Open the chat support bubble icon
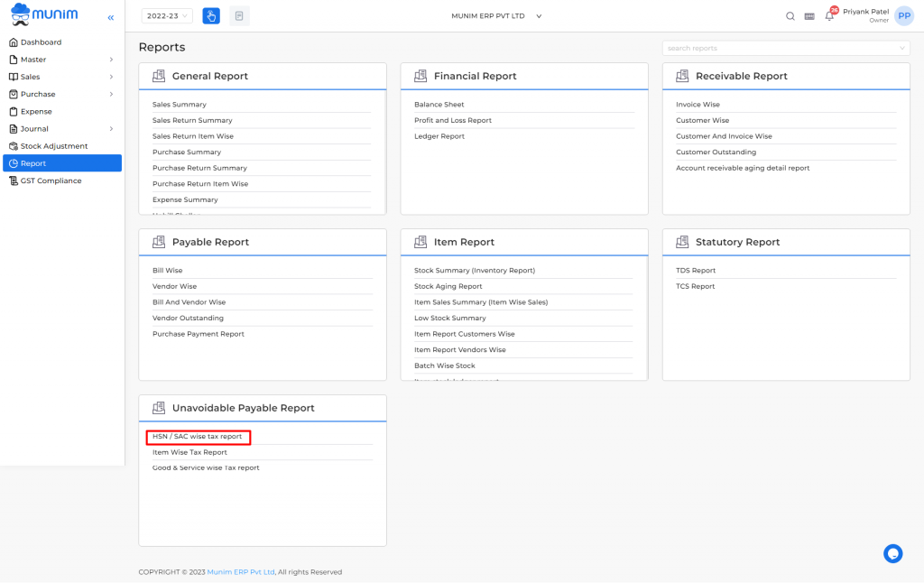924x583 pixels. [x=892, y=553]
